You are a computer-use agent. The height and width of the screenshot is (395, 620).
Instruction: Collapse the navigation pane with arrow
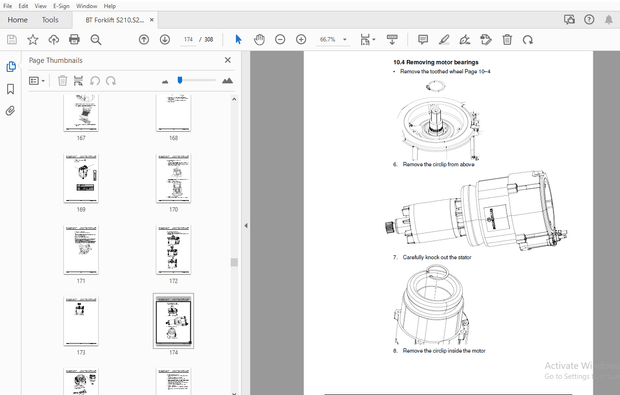pyautogui.click(x=246, y=226)
